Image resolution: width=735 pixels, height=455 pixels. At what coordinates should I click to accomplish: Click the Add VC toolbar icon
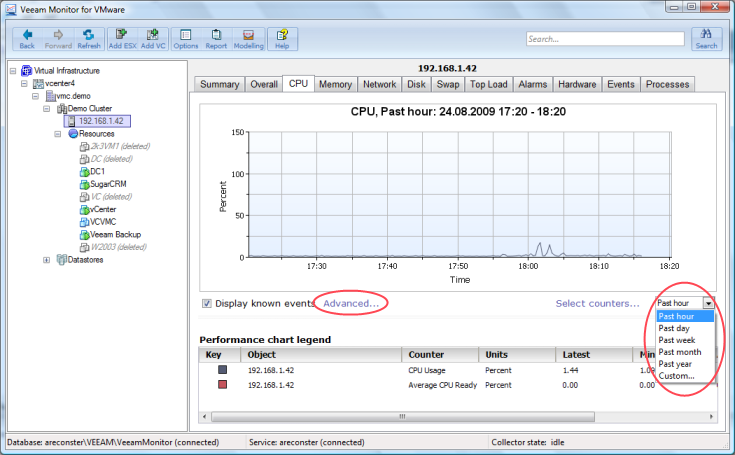[x=154, y=39]
